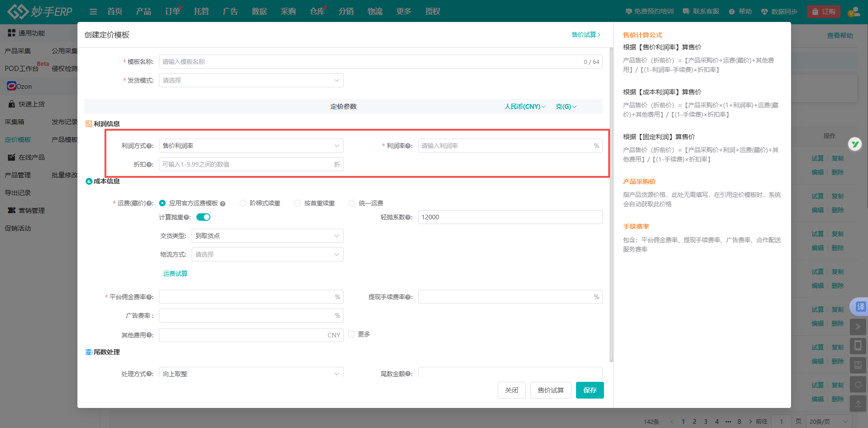Click the 模板名称 input field

click(368, 62)
